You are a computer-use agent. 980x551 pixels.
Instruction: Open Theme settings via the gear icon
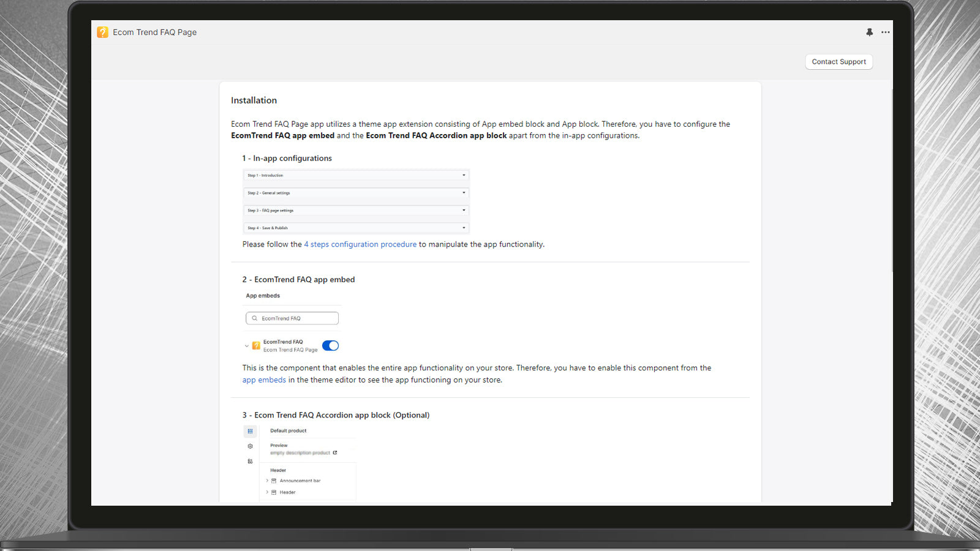coord(251,446)
